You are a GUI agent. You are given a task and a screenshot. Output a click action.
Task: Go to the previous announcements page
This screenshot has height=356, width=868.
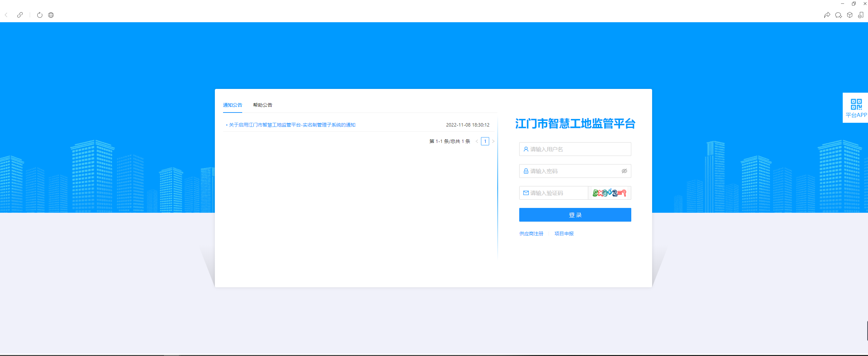477,141
